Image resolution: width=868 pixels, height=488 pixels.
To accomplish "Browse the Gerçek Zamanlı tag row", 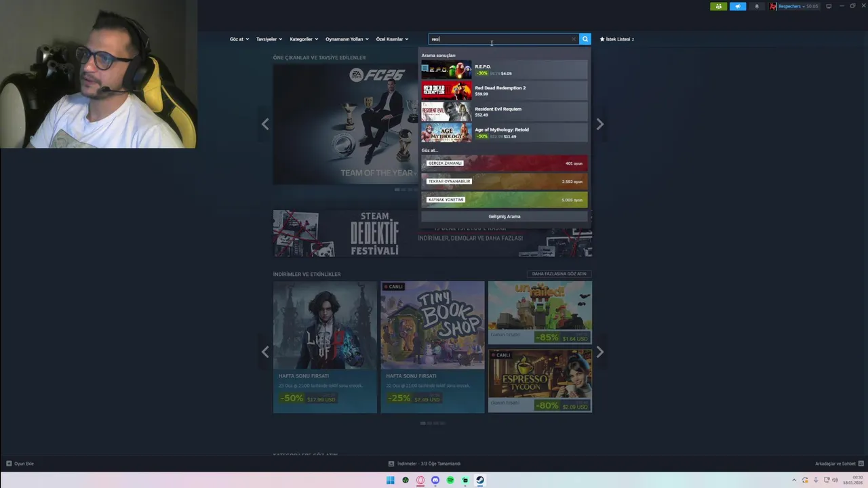I will (x=505, y=163).
